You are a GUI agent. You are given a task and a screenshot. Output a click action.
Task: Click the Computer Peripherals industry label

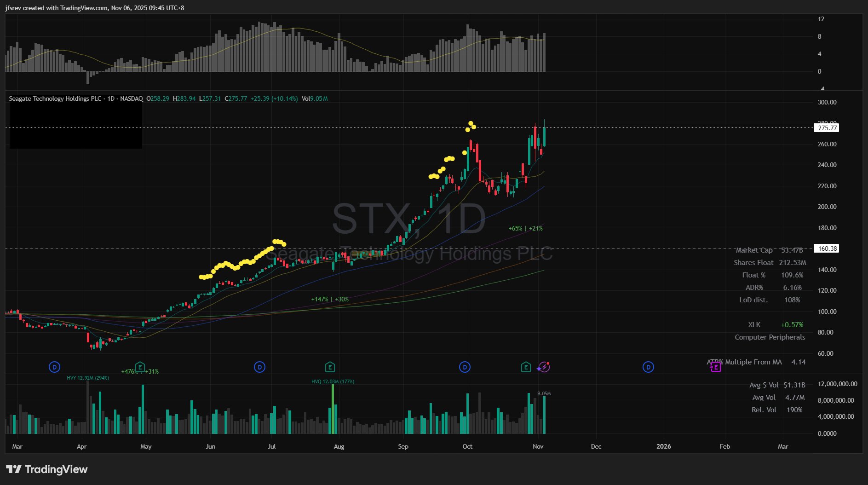[770, 337]
